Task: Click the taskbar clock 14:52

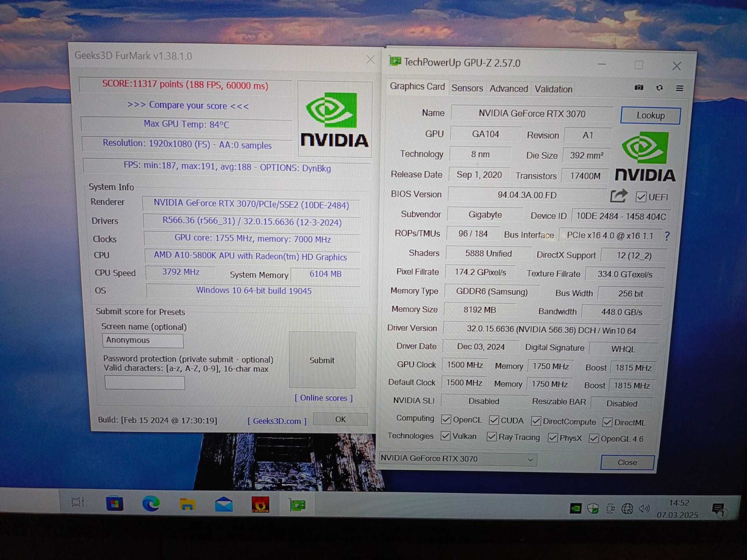Action: pyautogui.click(x=678, y=503)
